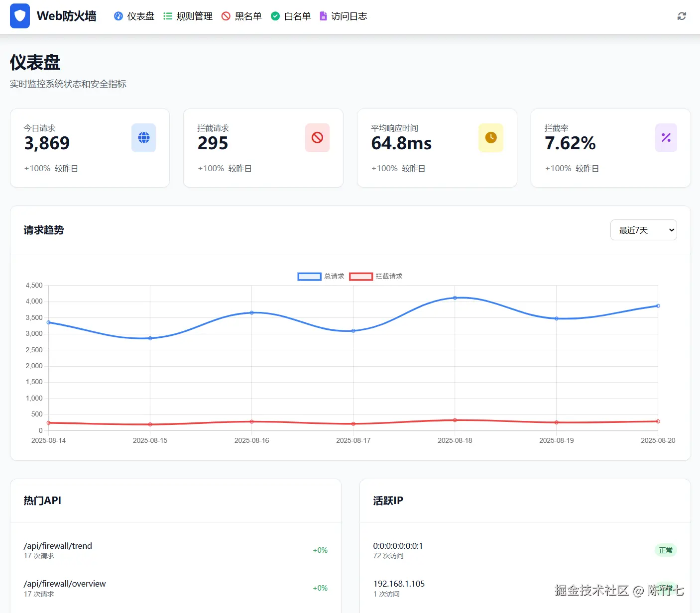Click the active IP 192.168.1.105
The height and width of the screenshot is (613, 700).
pos(399,584)
